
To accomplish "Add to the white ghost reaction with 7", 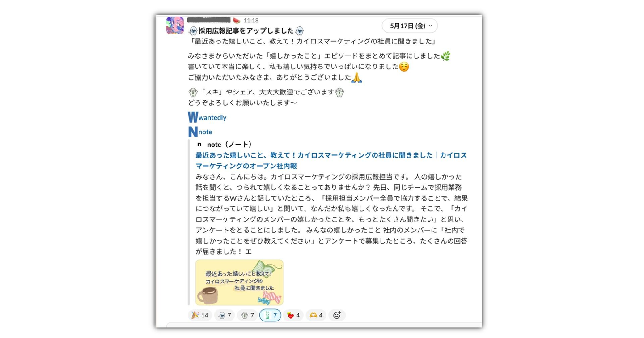I will [225, 315].
